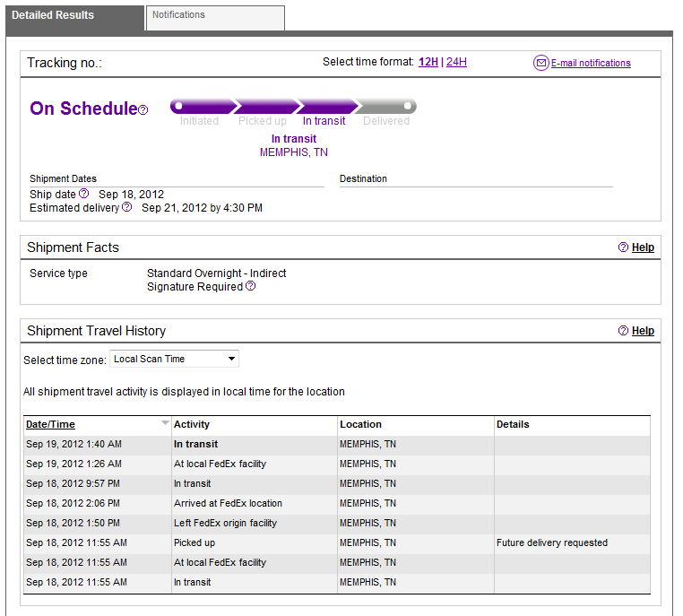The width and height of the screenshot is (683, 616).
Task: Click the Picked up progress bar segment
Action: pyautogui.click(x=266, y=107)
